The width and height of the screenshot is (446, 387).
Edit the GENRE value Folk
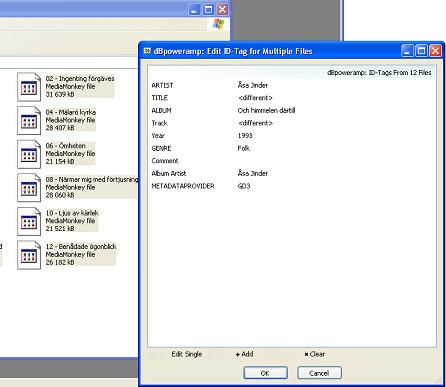point(244,148)
